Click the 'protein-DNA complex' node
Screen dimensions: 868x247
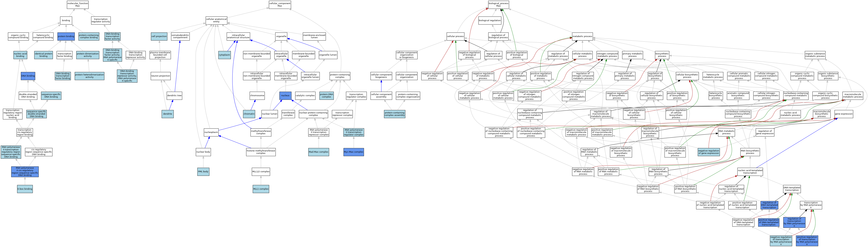(x=327, y=96)
